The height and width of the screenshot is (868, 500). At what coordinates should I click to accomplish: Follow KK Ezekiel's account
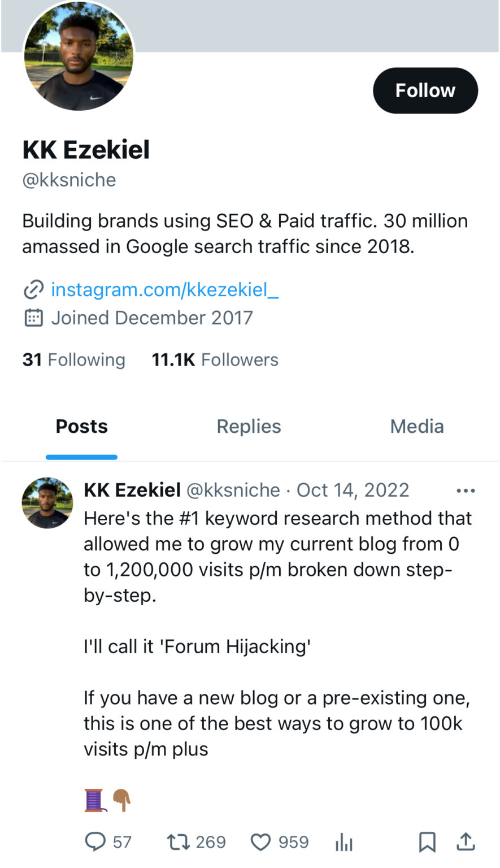425,90
